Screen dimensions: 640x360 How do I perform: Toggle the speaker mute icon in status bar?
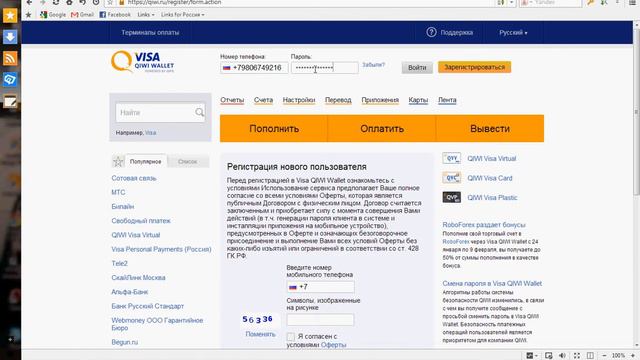point(562,356)
